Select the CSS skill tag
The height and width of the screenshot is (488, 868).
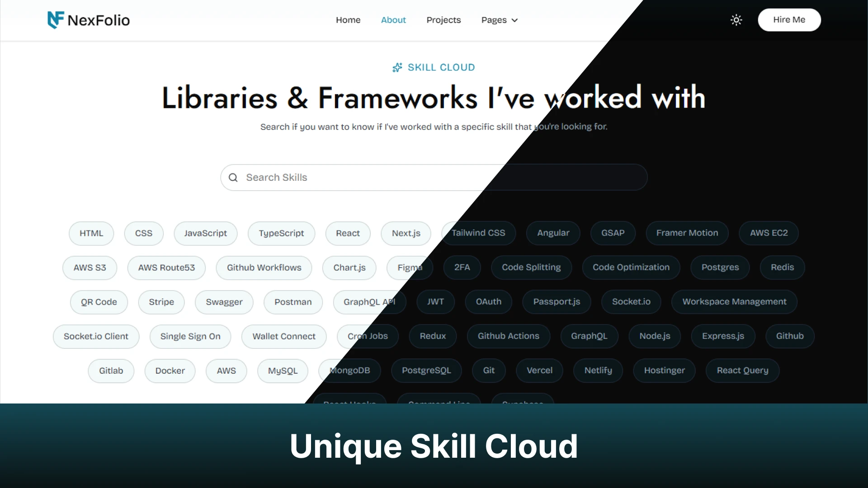[144, 233]
